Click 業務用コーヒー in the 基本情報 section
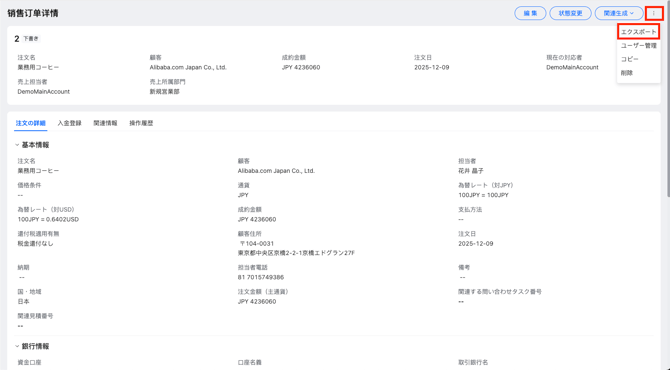Image resolution: width=670 pixels, height=370 pixels. point(38,171)
